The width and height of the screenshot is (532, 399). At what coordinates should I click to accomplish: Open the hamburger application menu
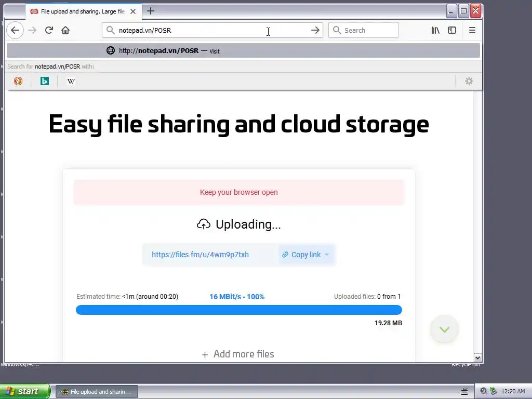coord(472,30)
